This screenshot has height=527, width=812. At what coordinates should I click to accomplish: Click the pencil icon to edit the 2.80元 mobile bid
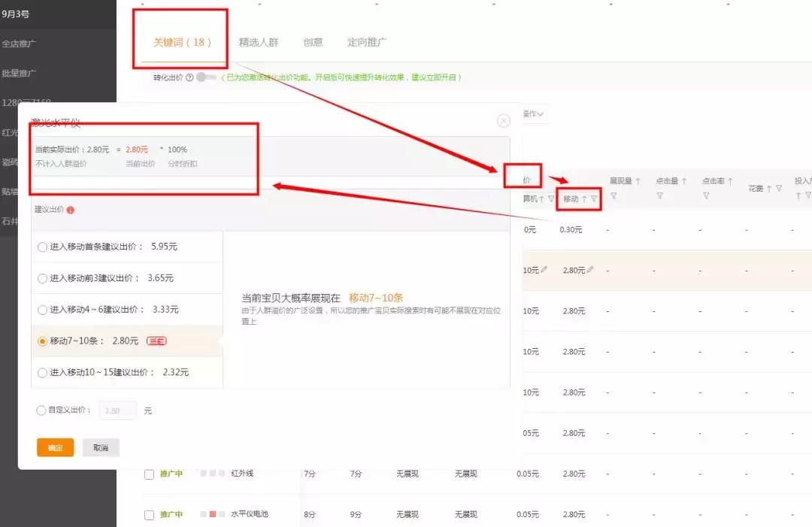click(x=591, y=269)
